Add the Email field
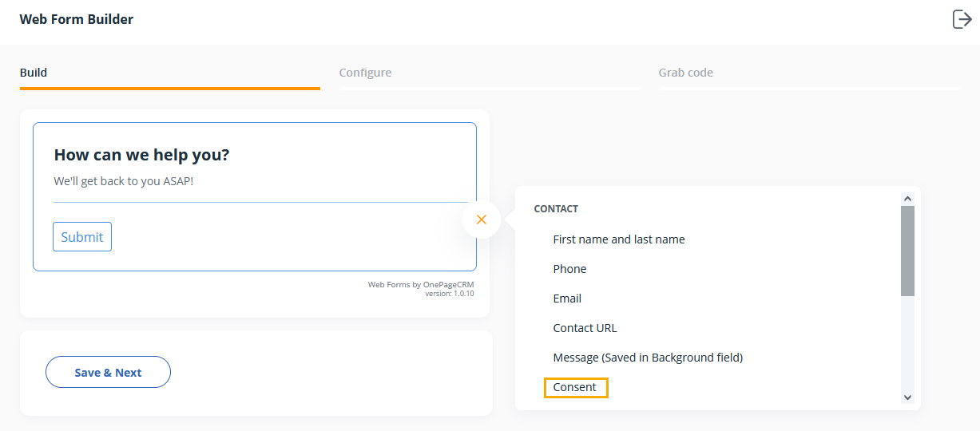This screenshot has height=431, width=980. tap(567, 299)
